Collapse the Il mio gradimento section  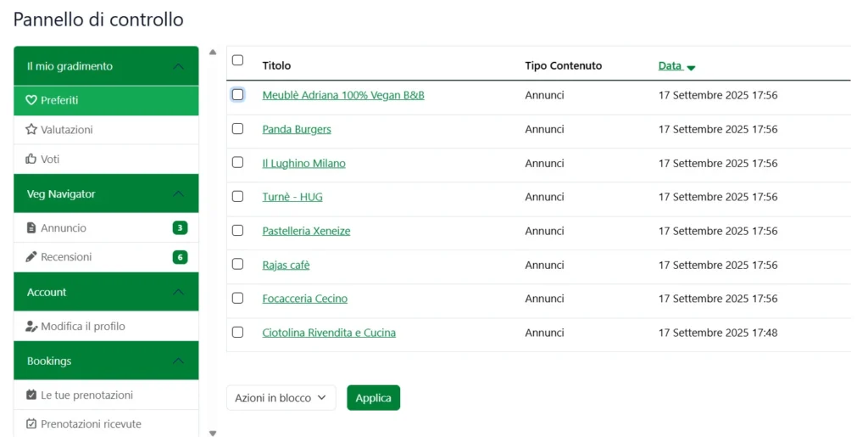178,66
